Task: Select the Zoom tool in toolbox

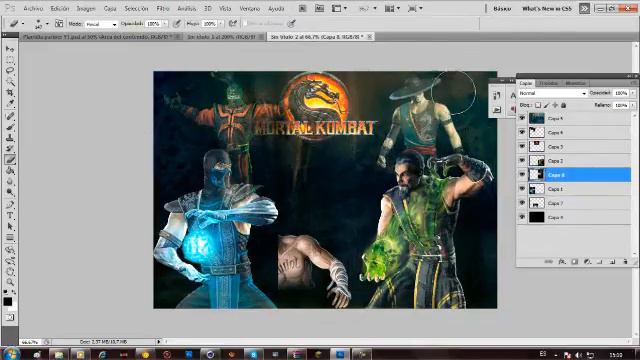Action: click(10, 282)
